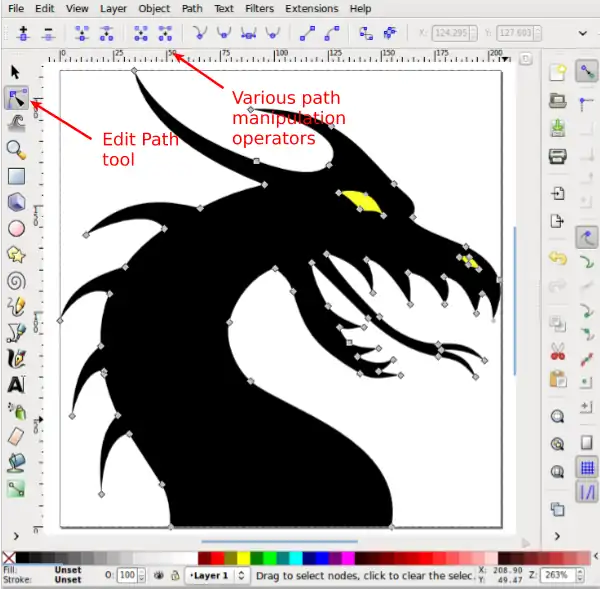
Task: Pick the Rectangle drawing tool
Action: tap(16, 176)
